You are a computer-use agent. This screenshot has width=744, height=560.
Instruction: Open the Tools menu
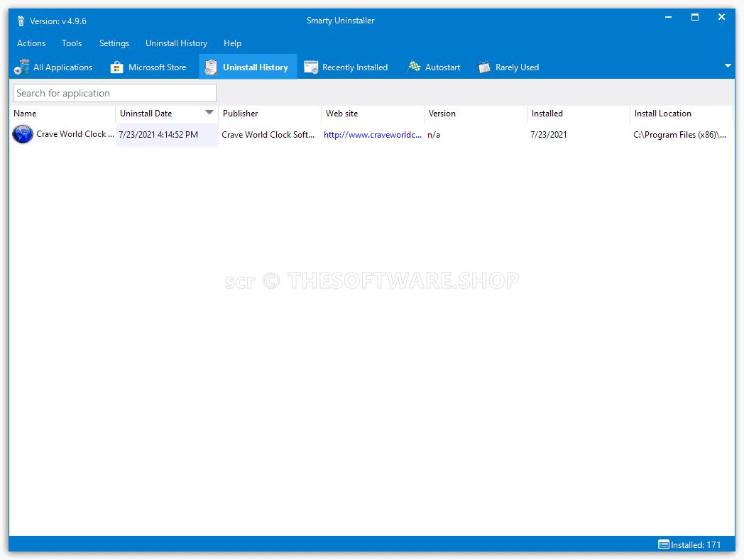[72, 43]
